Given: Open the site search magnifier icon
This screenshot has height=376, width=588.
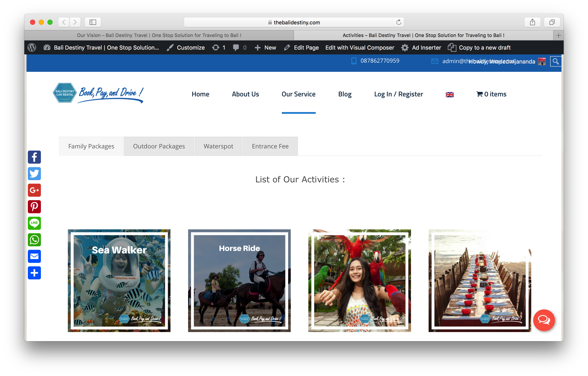Looking at the screenshot, I should (x=556, y=61).
